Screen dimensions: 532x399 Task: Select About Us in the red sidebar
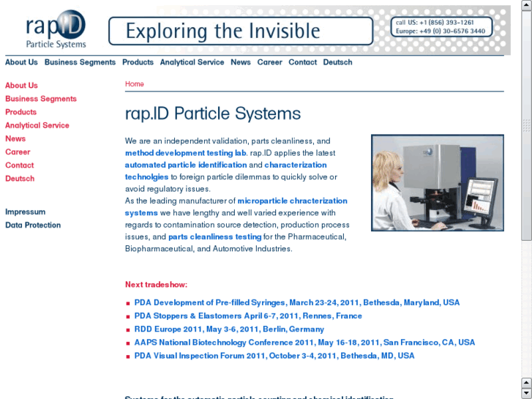pyautogui.click(x=21, y=85)
